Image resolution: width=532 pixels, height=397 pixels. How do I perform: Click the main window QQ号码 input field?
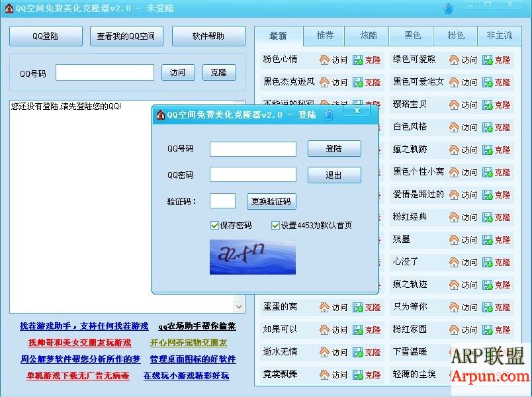coord(105,73)
